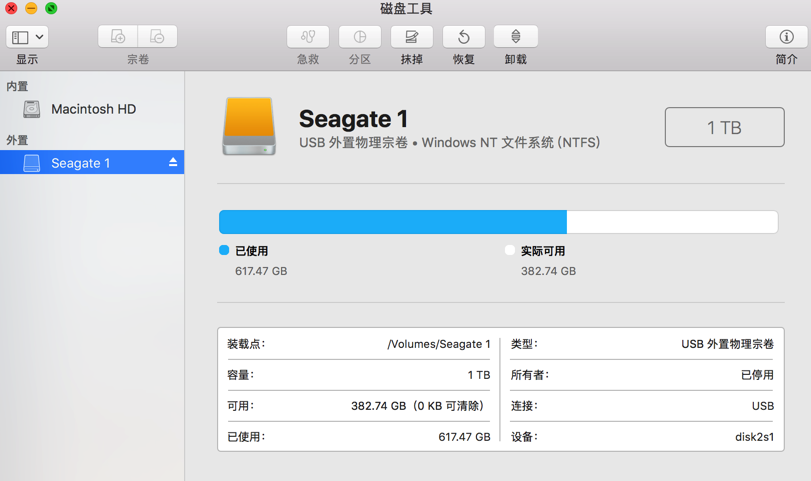Click the Erase (抹掉) toolbar icon
The width and height of the screenshot is (811, 481).
tap(411, 37)
